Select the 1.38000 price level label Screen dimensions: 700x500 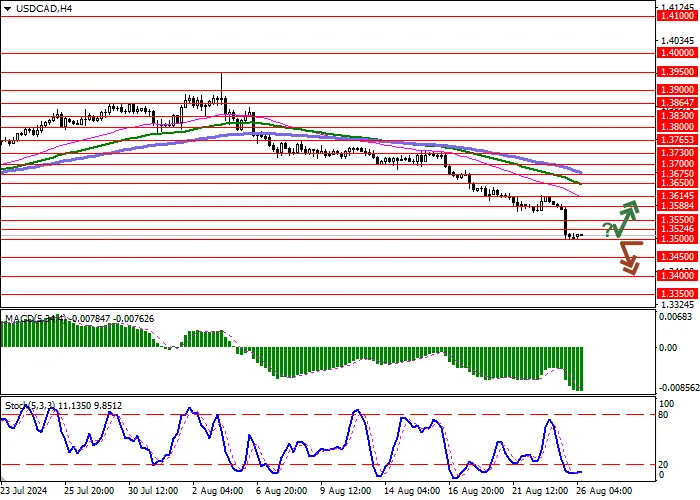pyautogui.click(x=677, y=127)
